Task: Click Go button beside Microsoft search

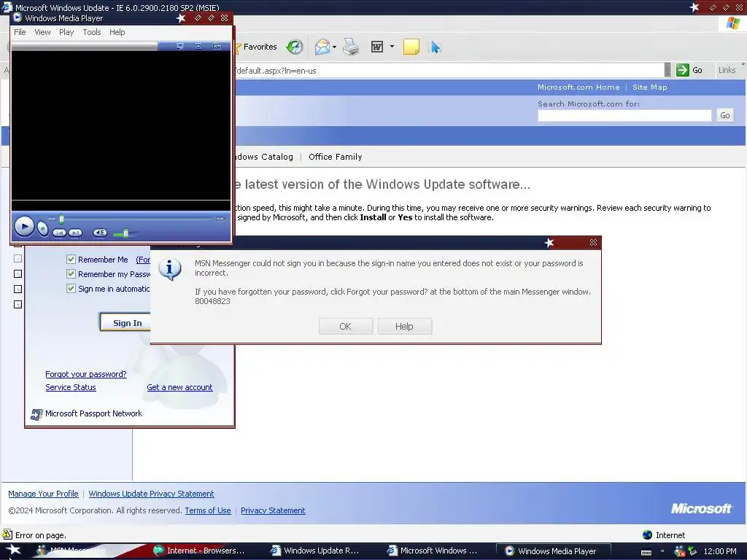Action: [724, 115]
